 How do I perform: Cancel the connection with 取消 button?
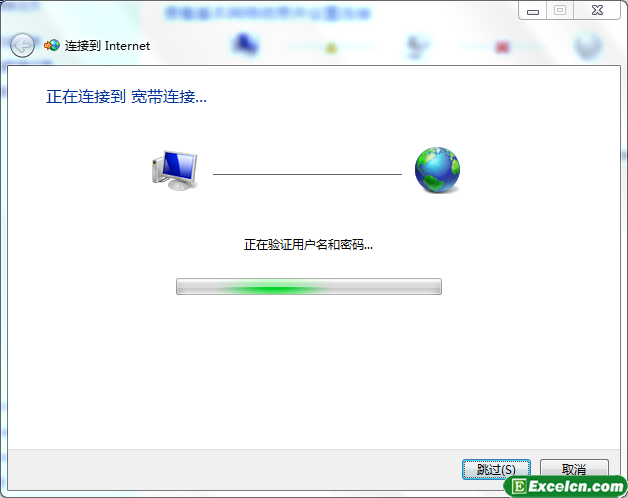point(574,469)
